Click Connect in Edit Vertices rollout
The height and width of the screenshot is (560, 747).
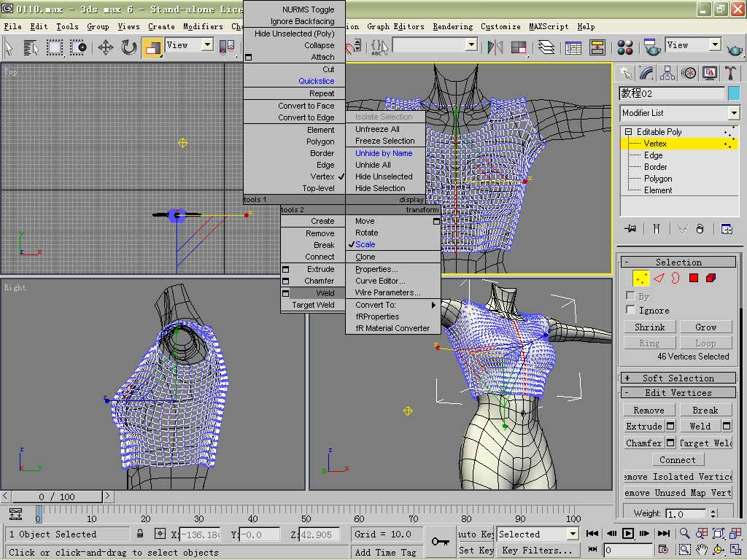tap(678, 460)
